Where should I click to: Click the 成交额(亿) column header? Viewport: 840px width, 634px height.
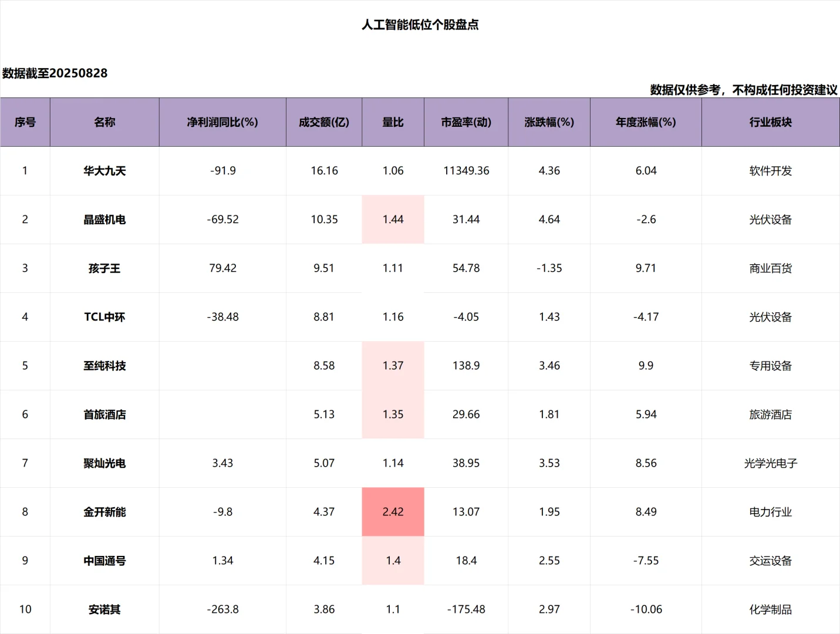click(323, 122)
